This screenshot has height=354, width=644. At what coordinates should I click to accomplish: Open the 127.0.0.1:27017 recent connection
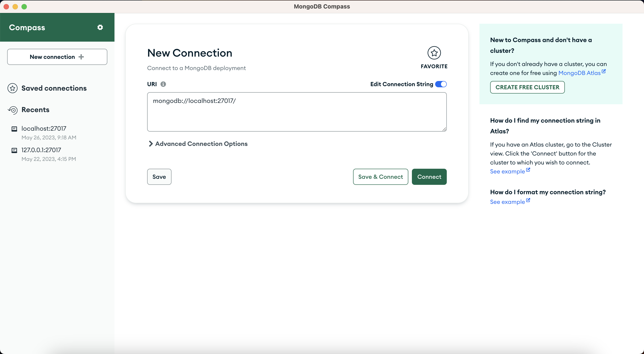tap(41, 150)
